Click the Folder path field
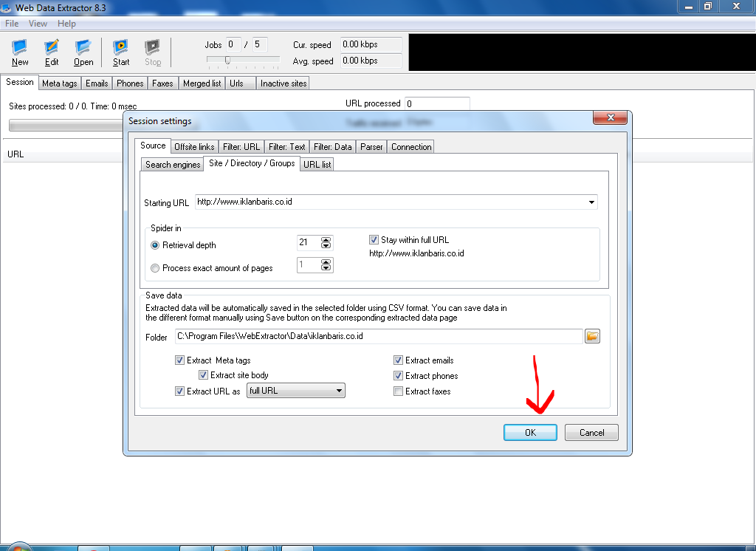 click(379, 336)
